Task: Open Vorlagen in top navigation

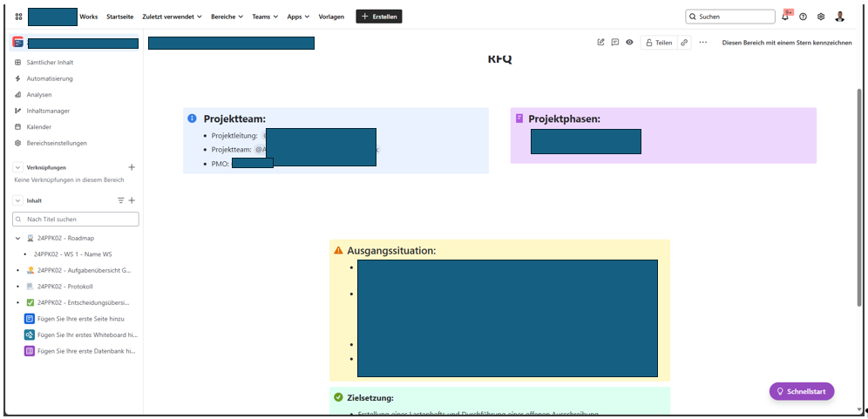Action: (x=331, y=17)
